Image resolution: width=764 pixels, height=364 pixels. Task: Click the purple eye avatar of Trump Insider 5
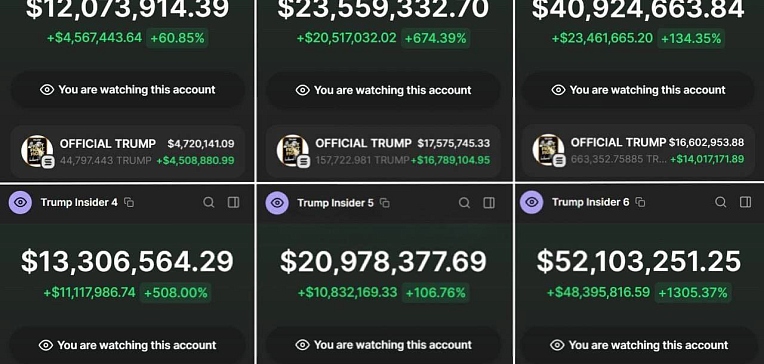coord(277,203)
